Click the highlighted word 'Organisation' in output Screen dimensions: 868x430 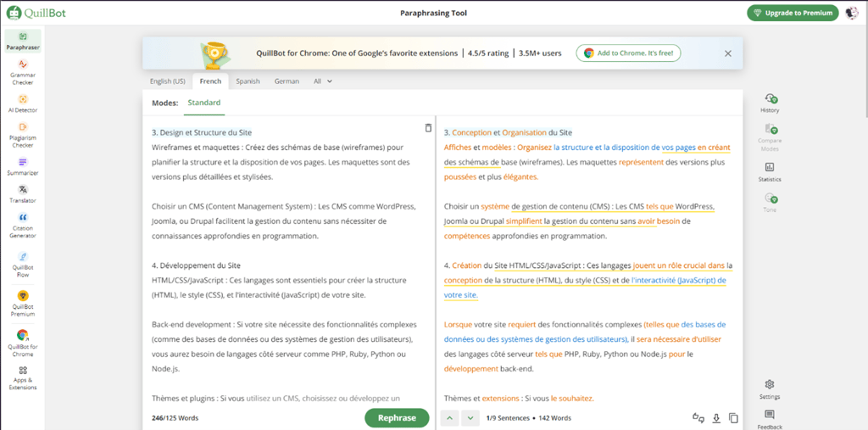click(x=524, y=132)
